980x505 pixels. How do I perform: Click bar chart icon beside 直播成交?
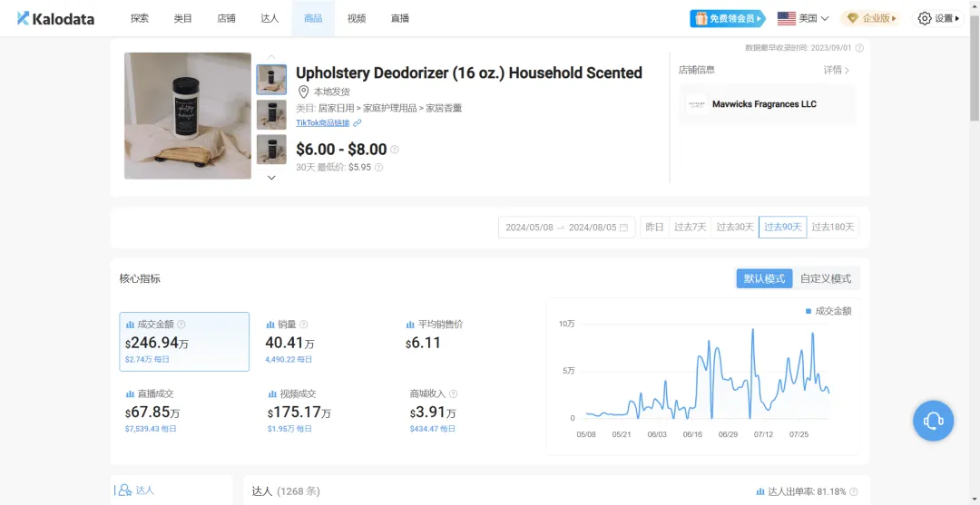pyautogui.click(x=130, y=393)
